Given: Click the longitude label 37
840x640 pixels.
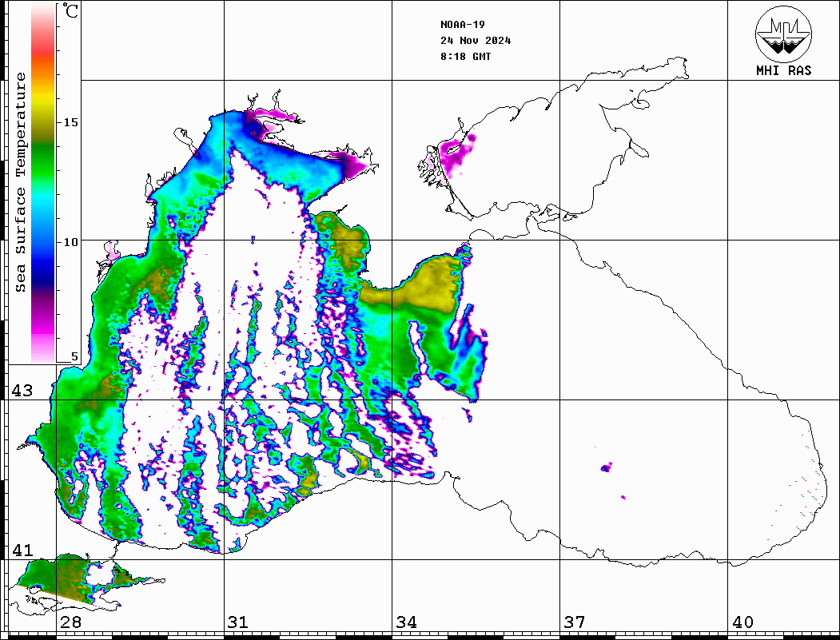Looking at the screenshot, I should pyautogui.click(x=574, y=622).
